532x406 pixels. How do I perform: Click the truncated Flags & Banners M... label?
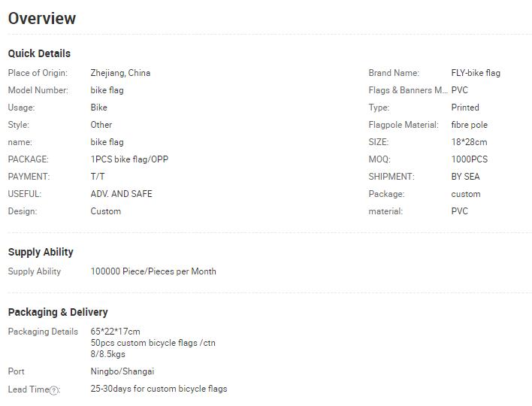point(408,90)
